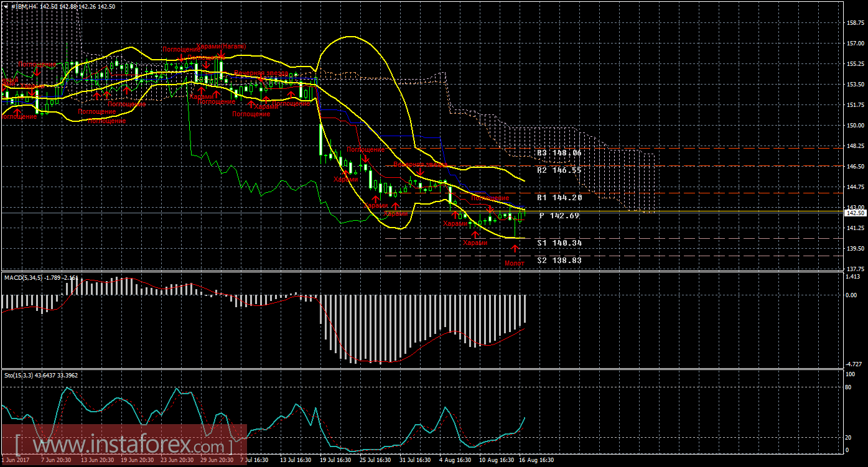Click 150.00 on the price axis

(x=856, y=126)
